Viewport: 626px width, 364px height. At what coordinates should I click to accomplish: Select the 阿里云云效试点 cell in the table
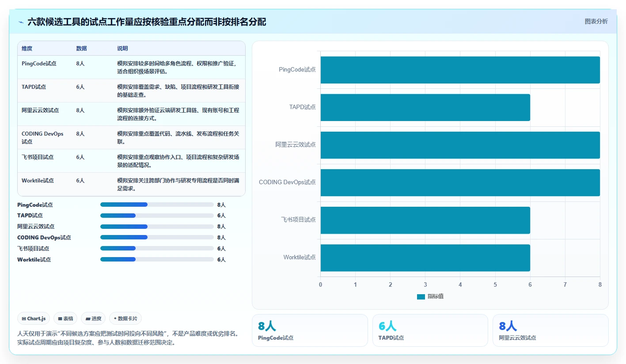tap(40, 110)
